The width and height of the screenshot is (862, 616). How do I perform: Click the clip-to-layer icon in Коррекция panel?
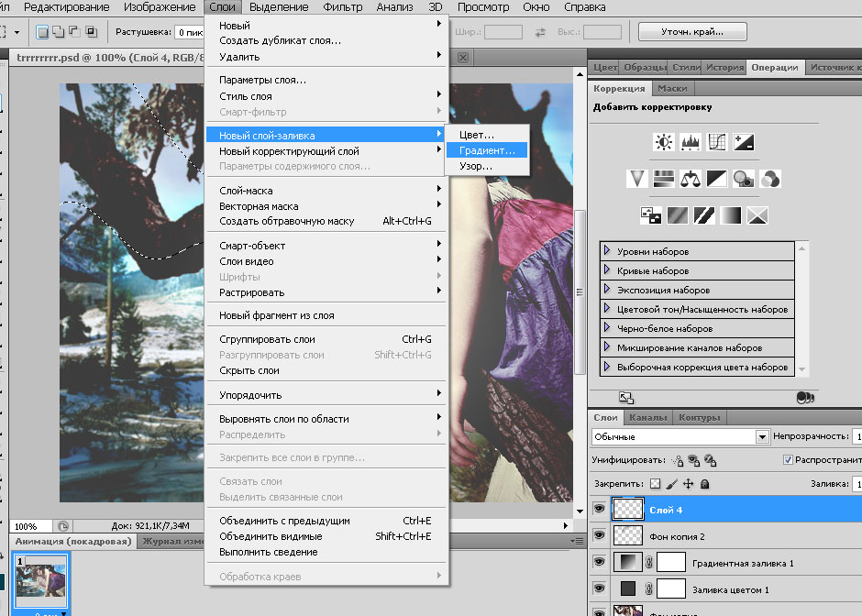point(805,397)
